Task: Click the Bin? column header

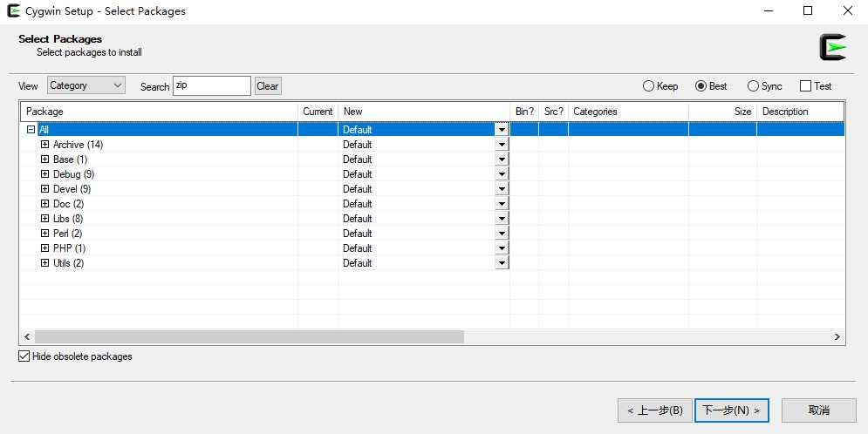Action: (x=524, y=112)
